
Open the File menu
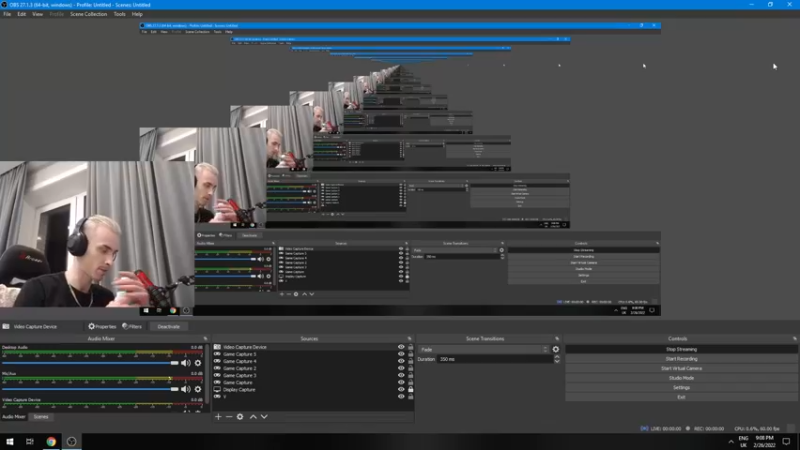click(x=7, y=14)
